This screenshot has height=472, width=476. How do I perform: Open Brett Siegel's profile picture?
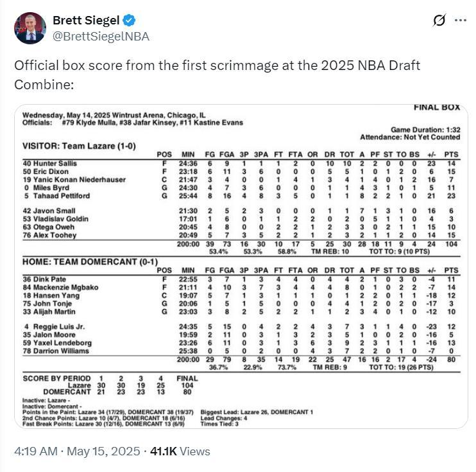pos(30,28)
